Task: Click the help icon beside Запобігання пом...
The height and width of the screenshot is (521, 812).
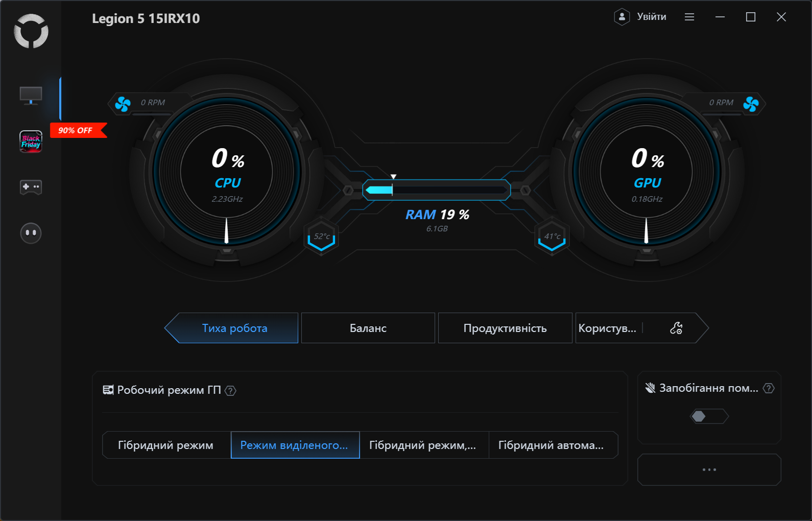Action: [769, 388]
